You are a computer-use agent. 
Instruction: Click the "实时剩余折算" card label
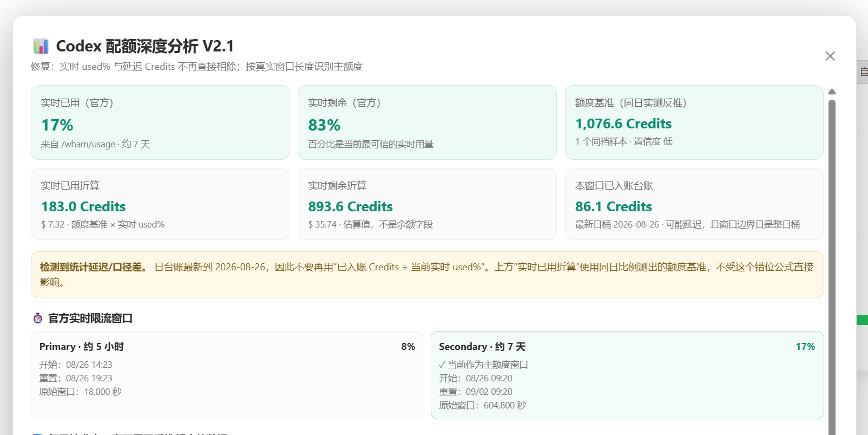pos(337,186)
